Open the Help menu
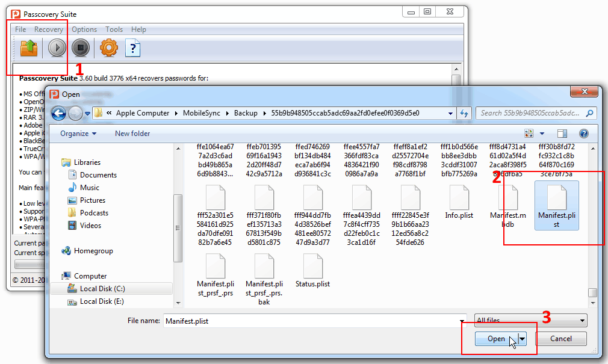 coord(138,29)
